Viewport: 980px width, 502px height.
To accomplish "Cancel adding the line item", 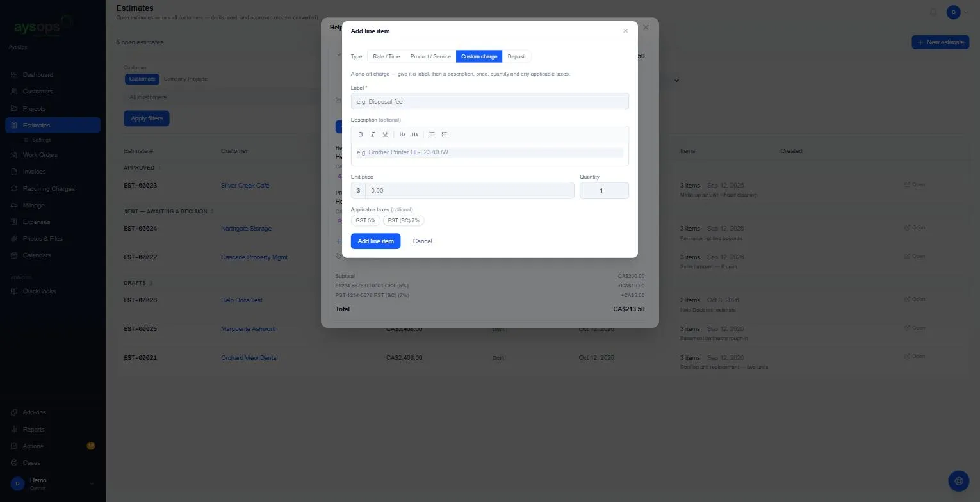I will point(423,241).
